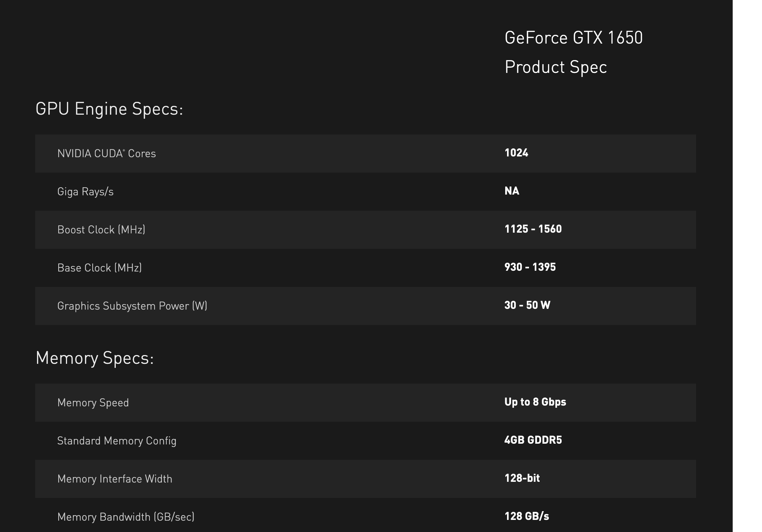
Task: Select the 'Memory Bandwidth (GB/sec)' label
Action: (126, 517)
